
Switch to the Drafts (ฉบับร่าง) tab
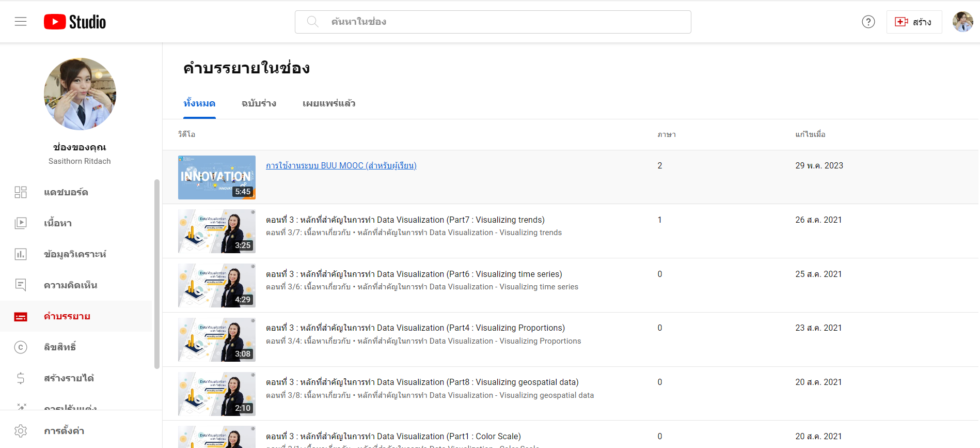point(259,103)
